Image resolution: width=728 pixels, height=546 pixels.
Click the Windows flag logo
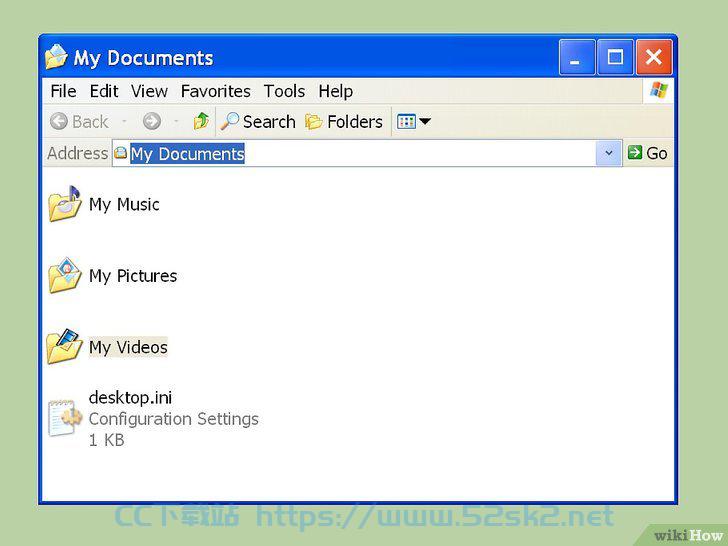click(x=658, y=90)
